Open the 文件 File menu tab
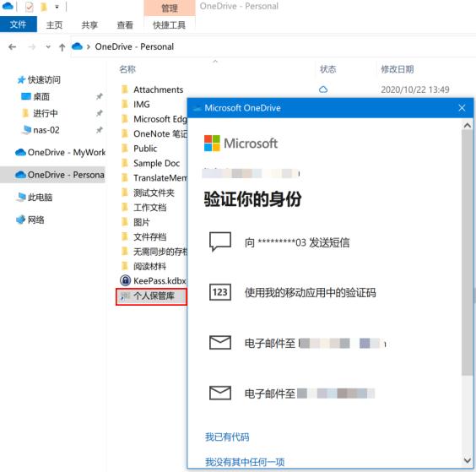This screenshot has height=472, width=476. (x=19, y=24)
